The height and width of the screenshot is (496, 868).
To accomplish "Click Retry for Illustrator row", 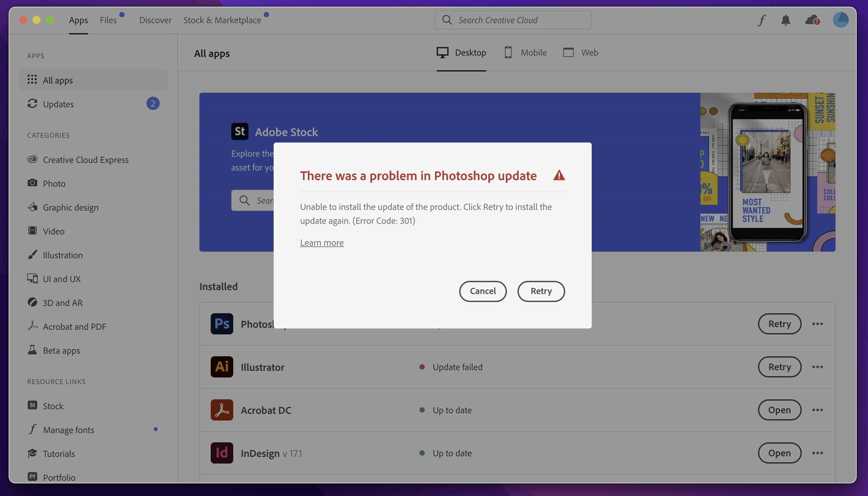I will coord(780,367).
